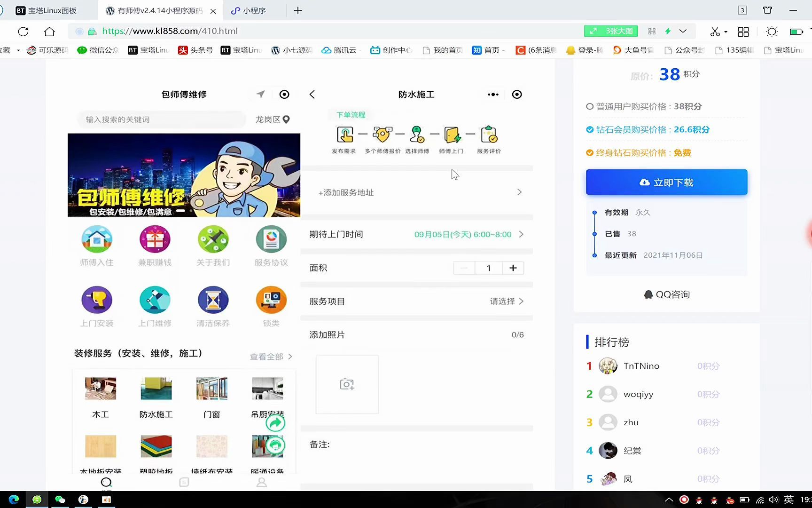812x508 pixels.
Task: Click the 选择师傅 step icon
Action: pyautogui.click(x=417, y=135)
